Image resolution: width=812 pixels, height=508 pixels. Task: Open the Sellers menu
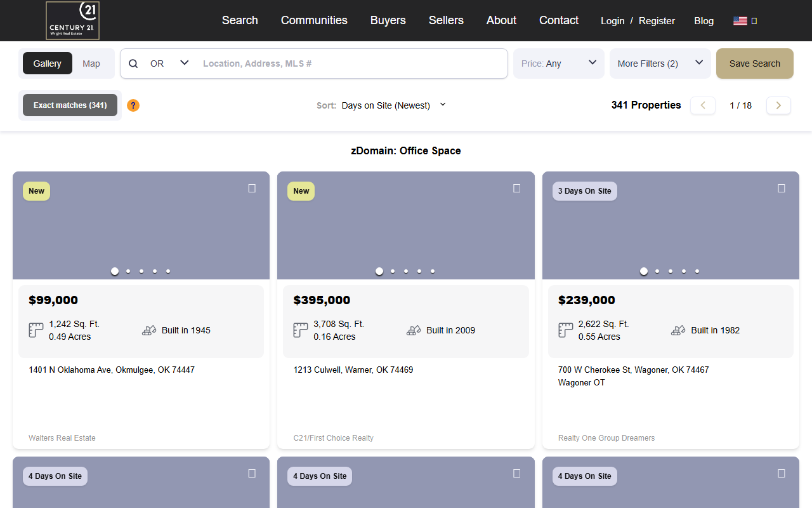(x=446, y=20)
